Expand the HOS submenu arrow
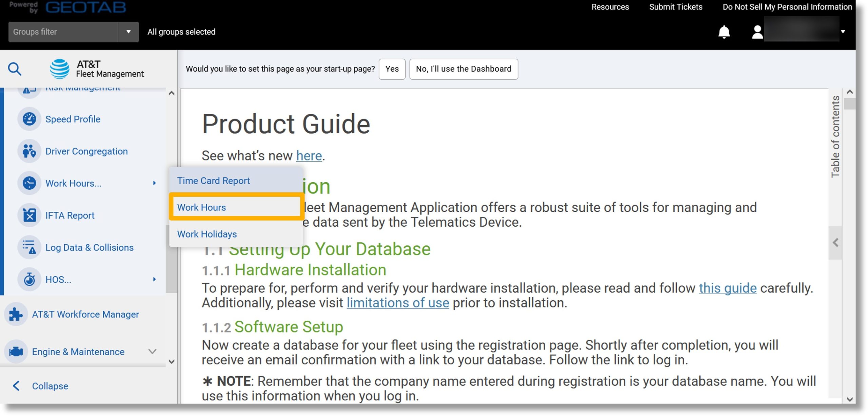Screen dimensions: 868x416 pos(155,280)
